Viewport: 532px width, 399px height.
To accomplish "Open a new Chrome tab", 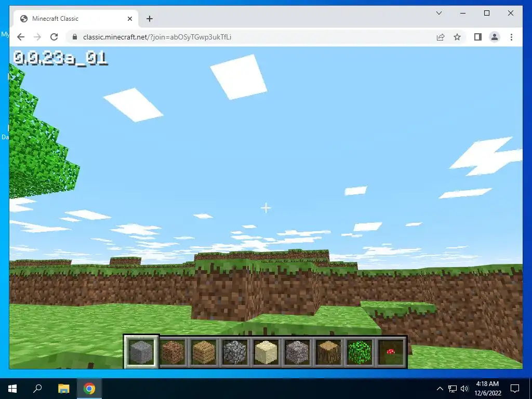I will click(x=149, y=19).
